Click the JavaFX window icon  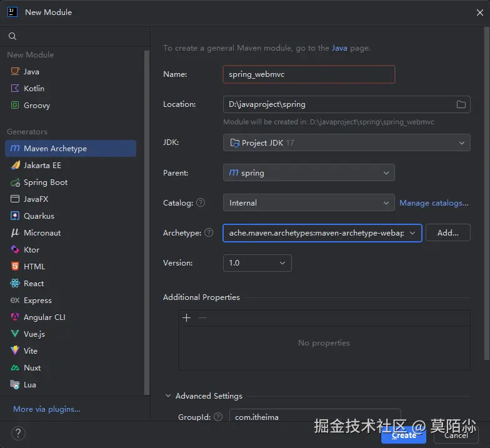pyautogui.click(x=15, y=199)
